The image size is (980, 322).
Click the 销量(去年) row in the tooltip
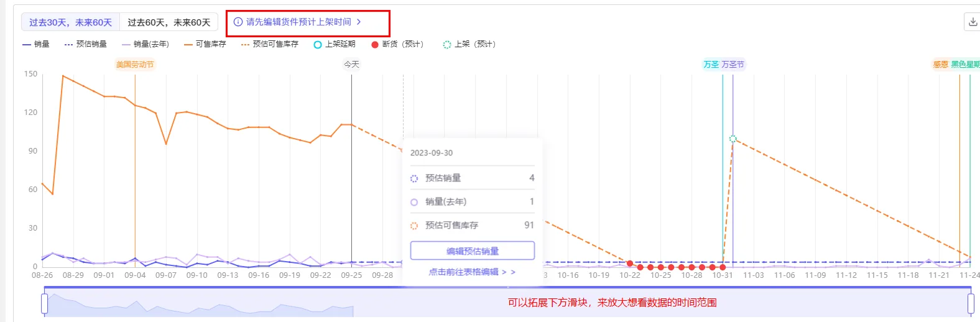(473, 201)
